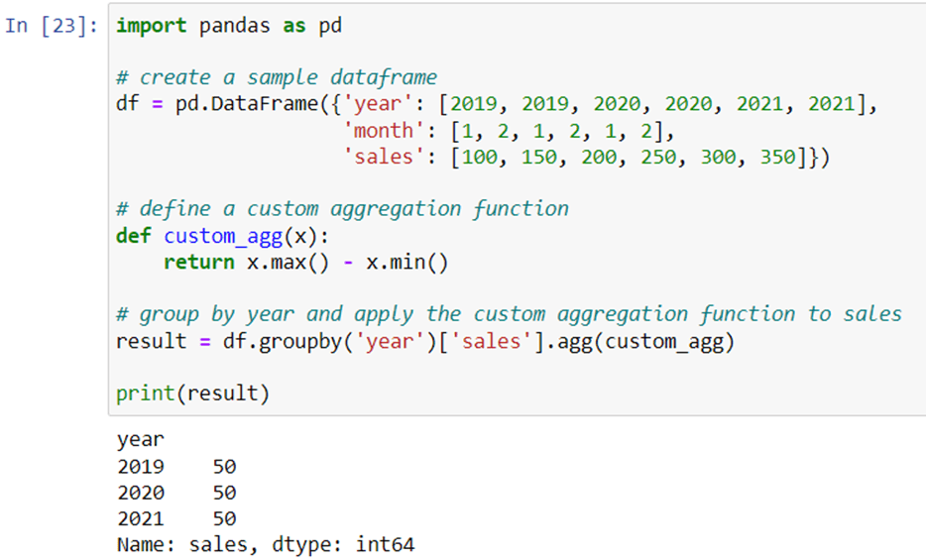The image size is (926, 560).
Task: Click the Name: sales, dtype output line
Action: pyautogui.click(x=266, y=545)
